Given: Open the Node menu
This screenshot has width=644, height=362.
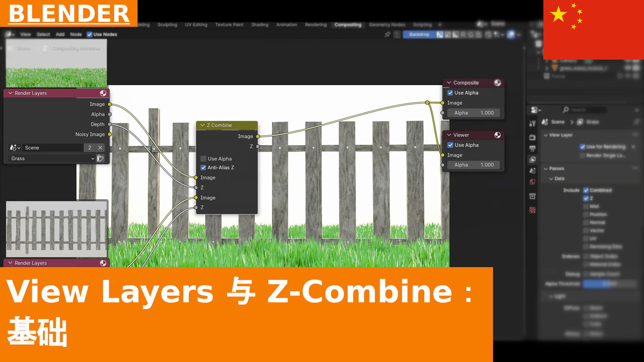Looking at the screenshot, I should pyautogui.click(x=76, y=35).
